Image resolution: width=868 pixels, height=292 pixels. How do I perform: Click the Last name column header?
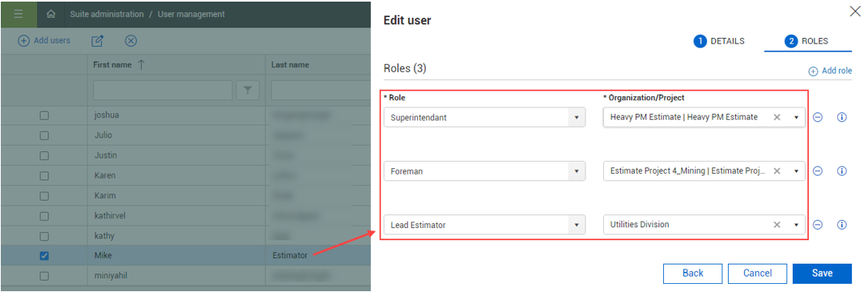290,65
